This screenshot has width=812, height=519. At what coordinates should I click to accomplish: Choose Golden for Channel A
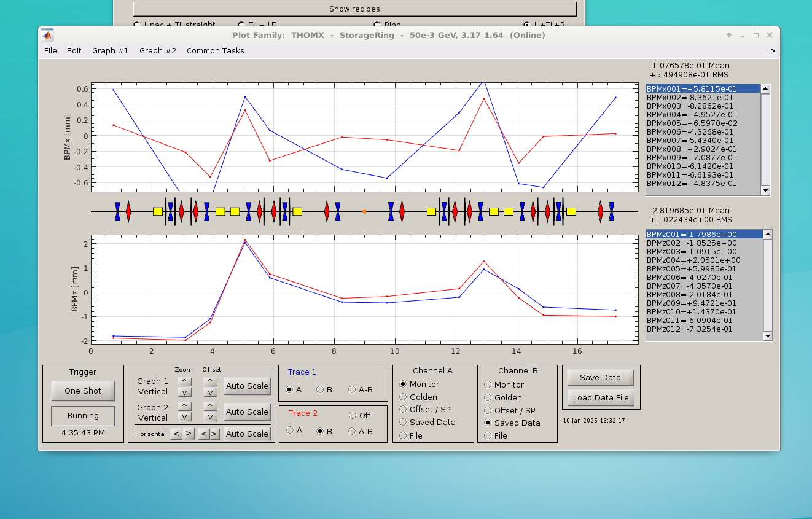click(404, 397)
